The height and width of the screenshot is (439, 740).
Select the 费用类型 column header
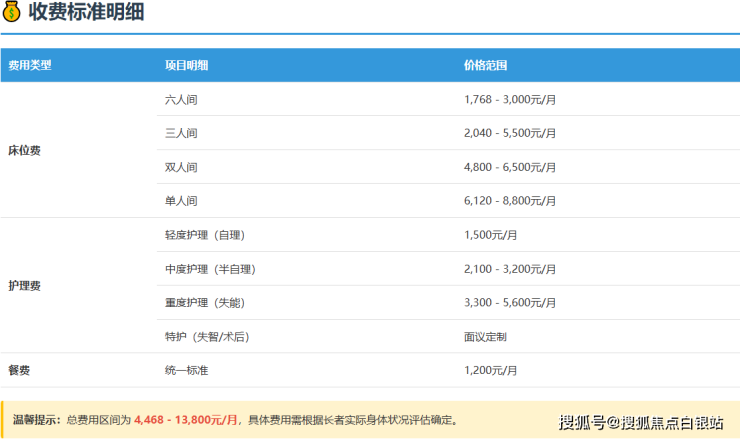coord(30,65)
